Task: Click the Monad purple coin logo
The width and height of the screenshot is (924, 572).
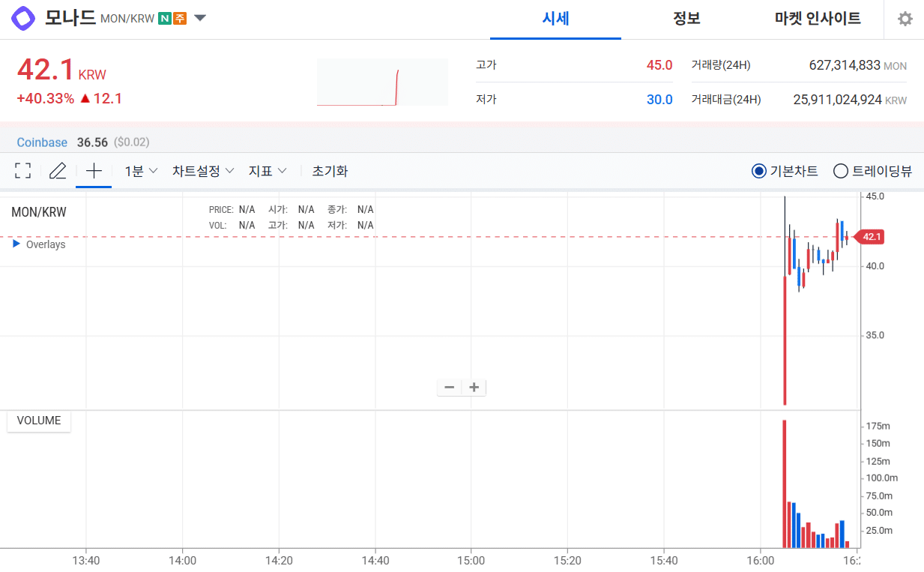Action: [23, 18]
